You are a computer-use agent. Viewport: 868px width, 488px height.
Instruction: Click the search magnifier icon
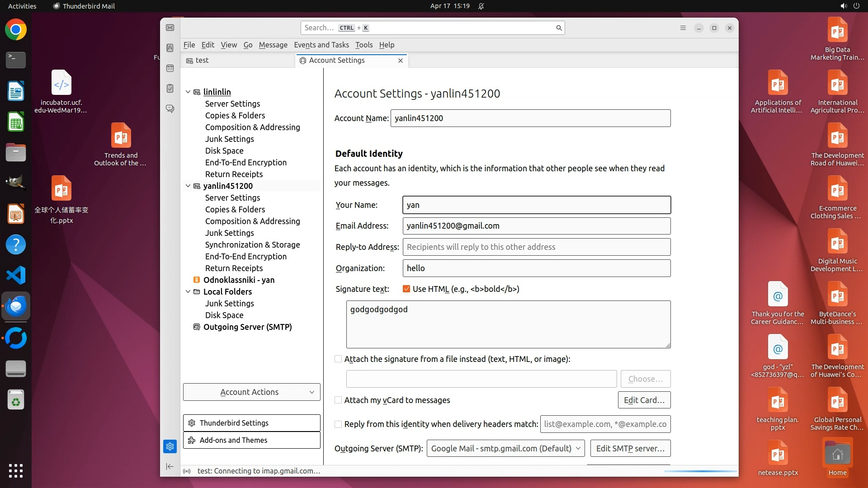559,28
